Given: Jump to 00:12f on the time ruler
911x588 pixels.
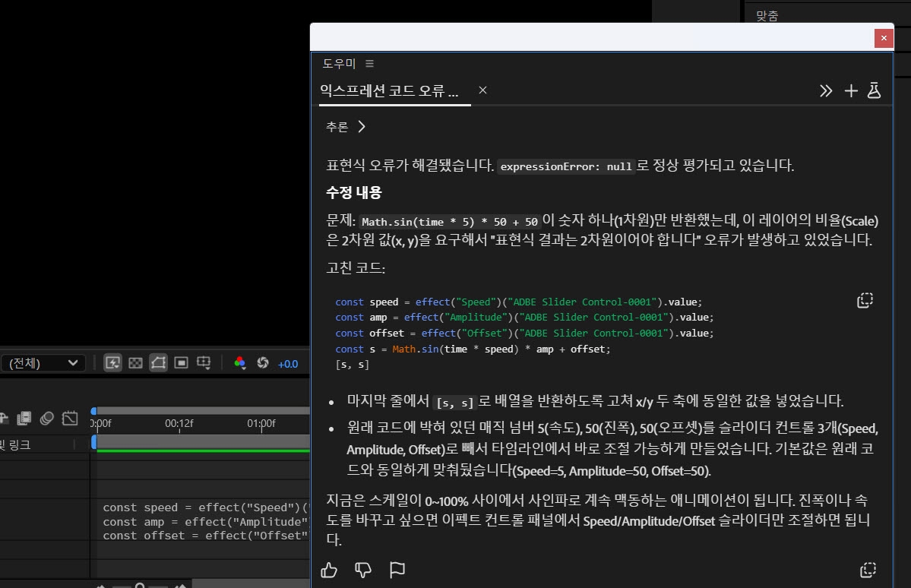Looking at the screenshot, I should tap(179, 424).
